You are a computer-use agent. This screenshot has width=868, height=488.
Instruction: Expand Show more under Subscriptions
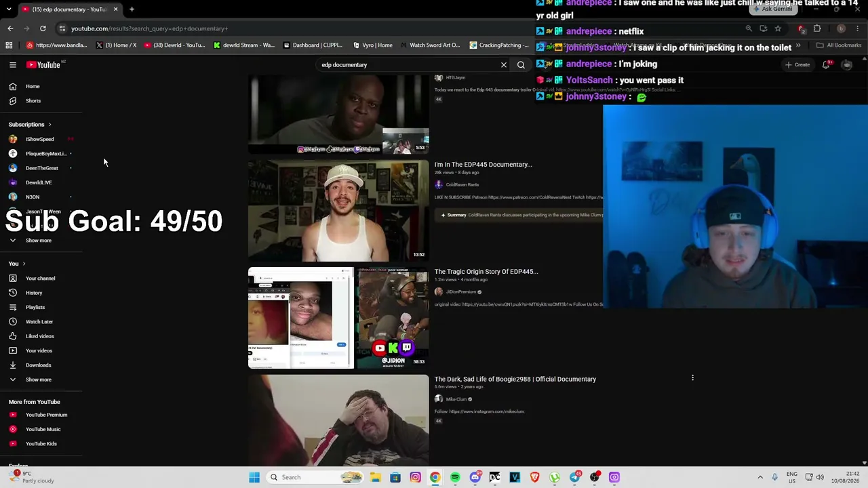coord(38,241)
